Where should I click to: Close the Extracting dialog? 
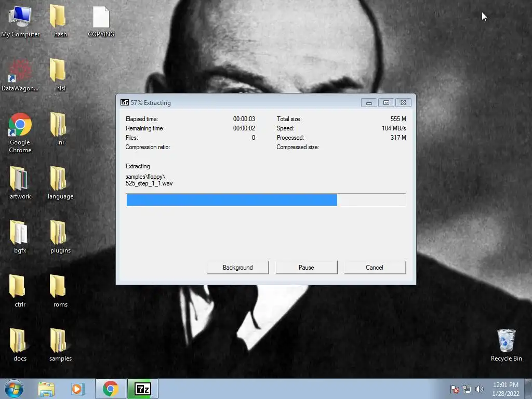(403, 102)
